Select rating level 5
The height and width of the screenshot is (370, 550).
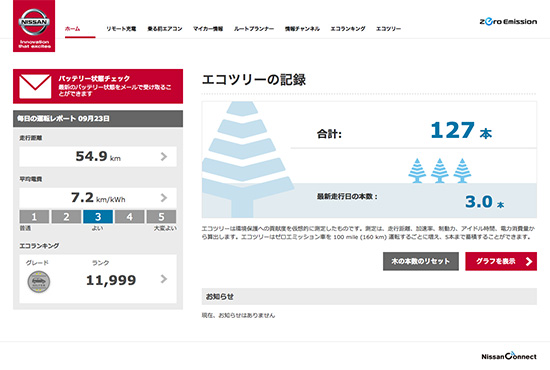(161, 217)
